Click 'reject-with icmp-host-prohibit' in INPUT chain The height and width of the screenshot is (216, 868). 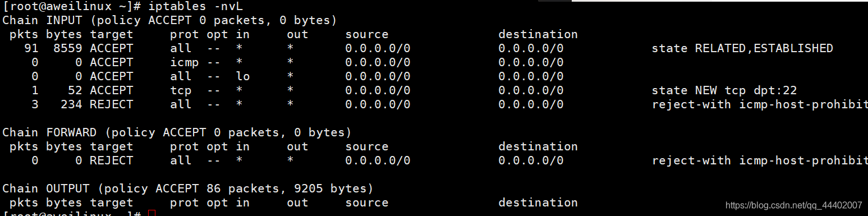pyautogui.click(x=760, y=104)
